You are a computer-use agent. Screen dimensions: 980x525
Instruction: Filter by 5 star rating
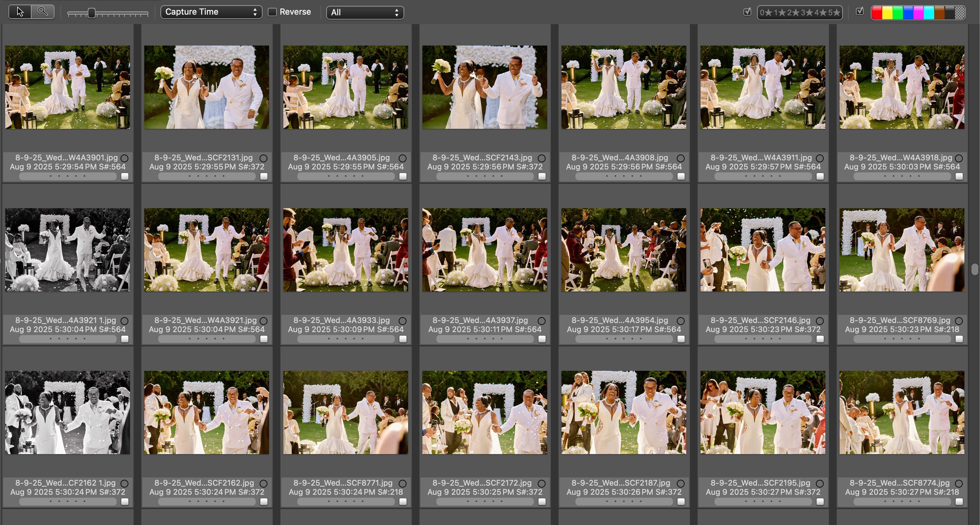[834, 13]
